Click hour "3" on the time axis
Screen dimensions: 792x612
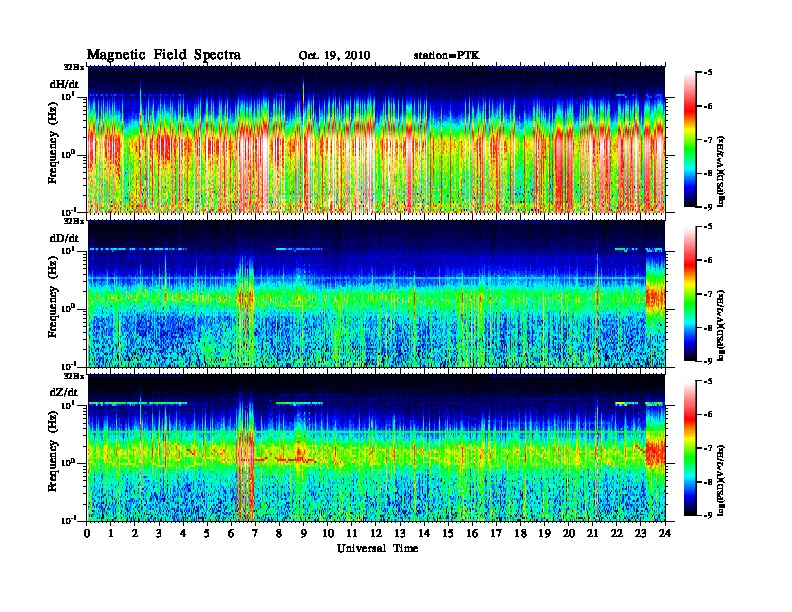pyautogui.click(x=160, y=533)
